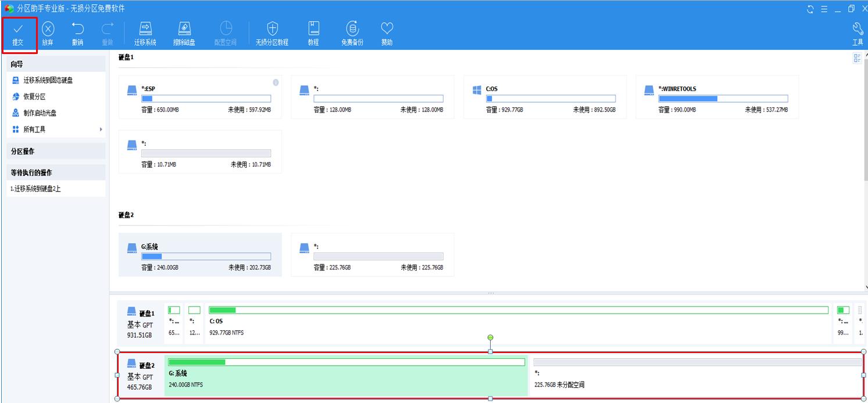
Task: Expand the 分区操作 panel header
Action: (x=56, y=152)
